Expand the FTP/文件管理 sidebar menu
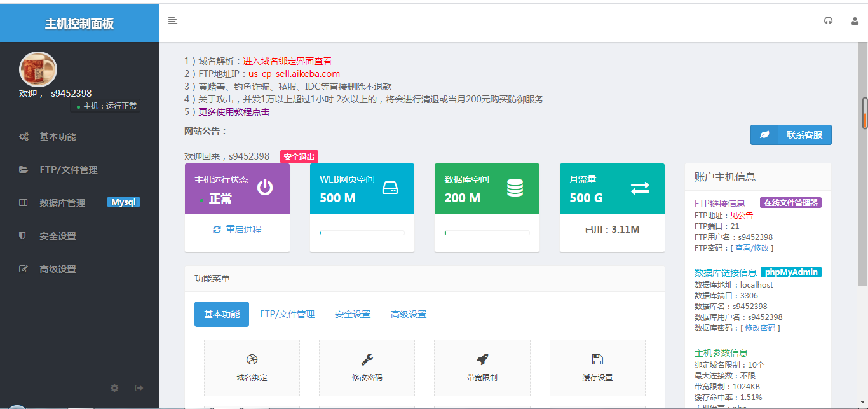Viewport: 868px width, 409px height. 68,170
